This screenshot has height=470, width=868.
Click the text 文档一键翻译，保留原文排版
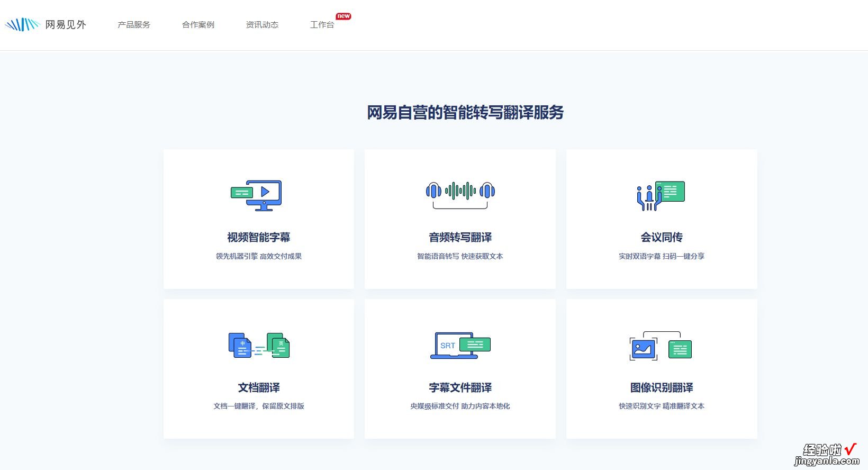tap(259, 406)
